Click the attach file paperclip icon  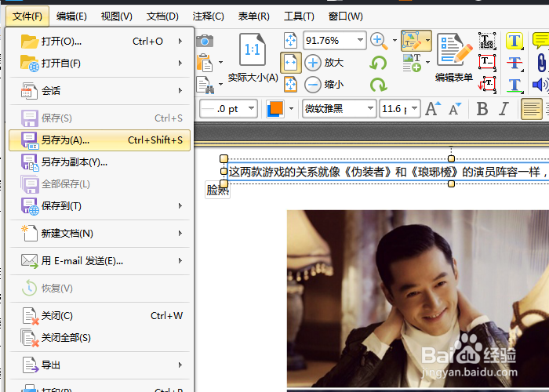pyautogui.click(x=541, y=63)
